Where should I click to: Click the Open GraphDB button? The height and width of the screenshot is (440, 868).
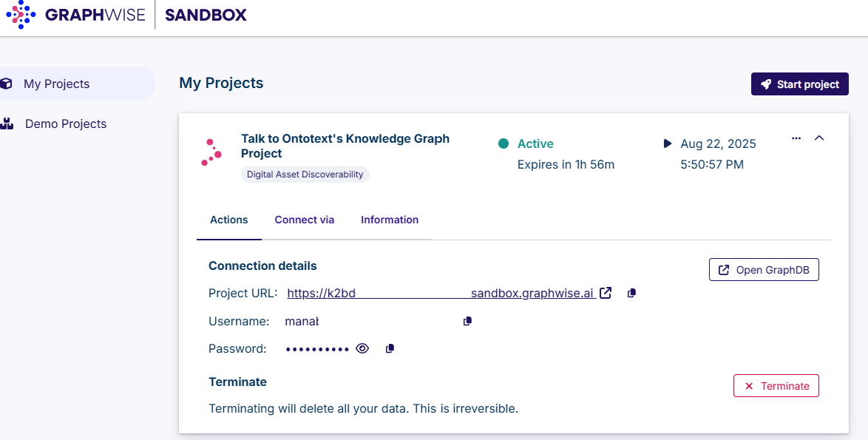coord(764,270)
